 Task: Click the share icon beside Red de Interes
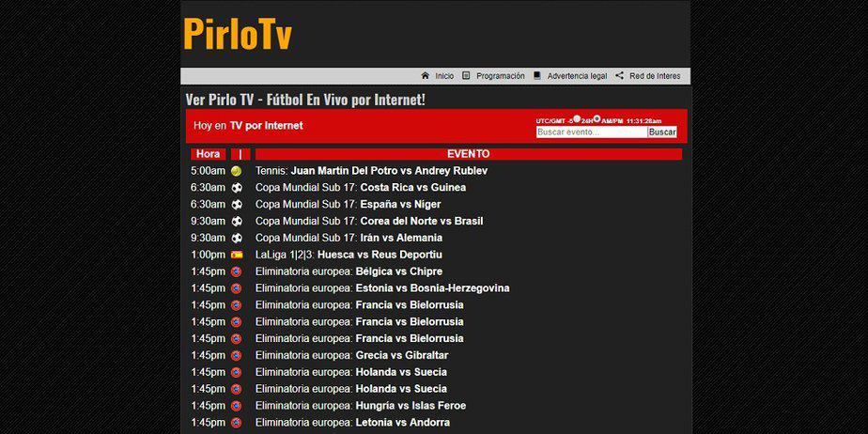[x=619, y=76]
